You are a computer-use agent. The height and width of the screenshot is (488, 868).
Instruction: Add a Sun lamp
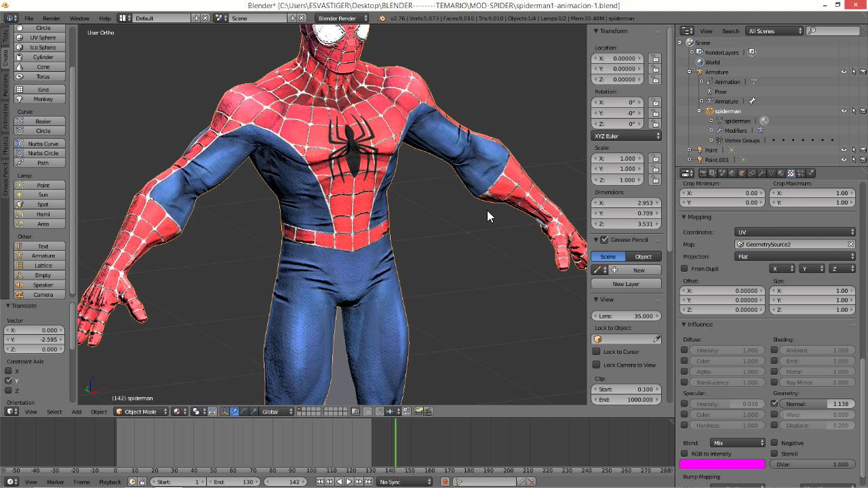pos(43,195)
